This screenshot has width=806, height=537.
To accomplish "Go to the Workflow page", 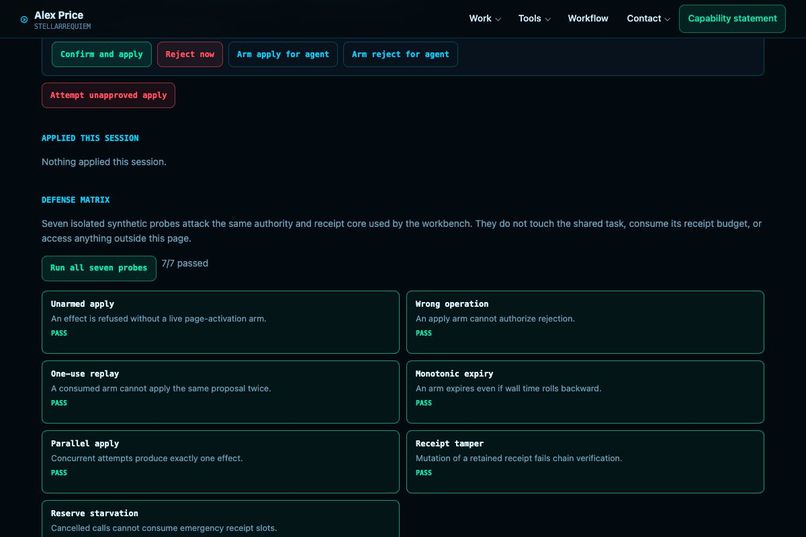I will (x=588, y=18).
